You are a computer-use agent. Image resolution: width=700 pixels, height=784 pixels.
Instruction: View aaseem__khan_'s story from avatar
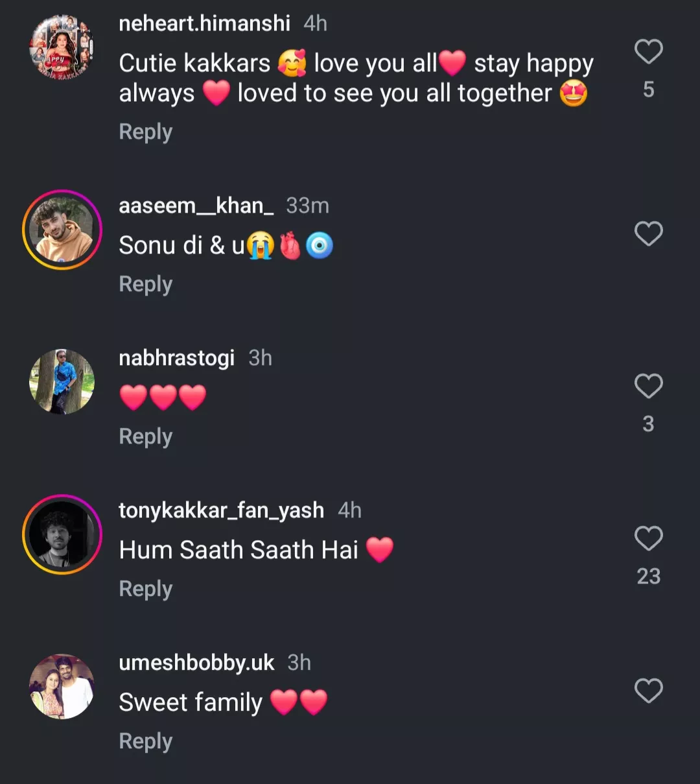coord(62,230)
